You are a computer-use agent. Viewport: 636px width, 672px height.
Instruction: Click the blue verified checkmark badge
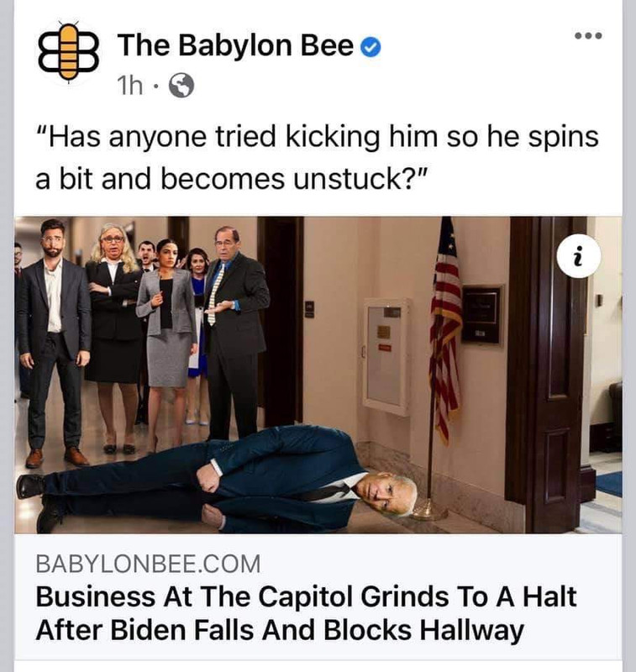[x=371, y=47]
